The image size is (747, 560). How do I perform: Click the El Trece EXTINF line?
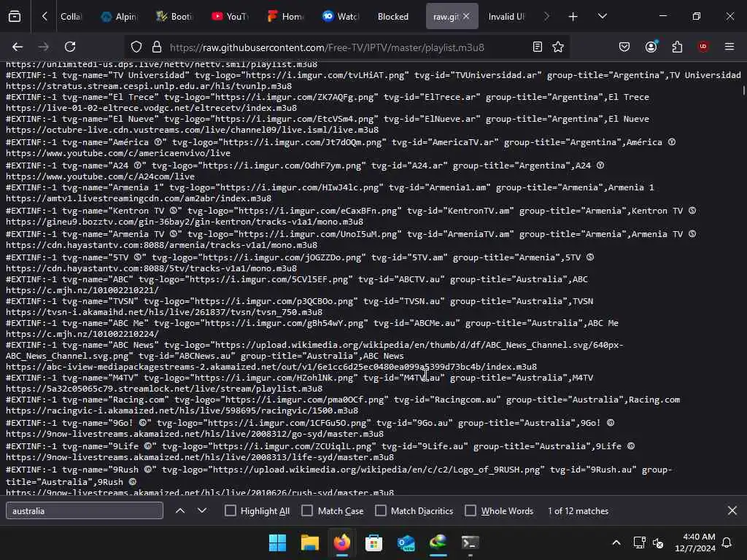pos(328,97)
